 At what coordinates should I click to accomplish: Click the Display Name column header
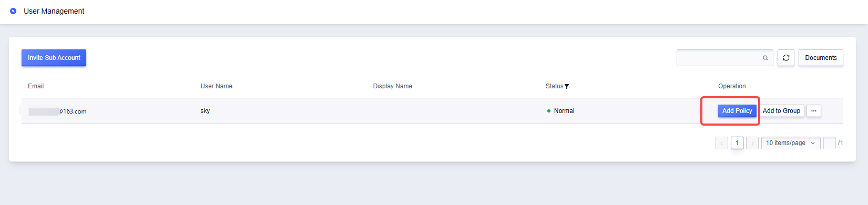pyautogui.click(x=393, y=86)
